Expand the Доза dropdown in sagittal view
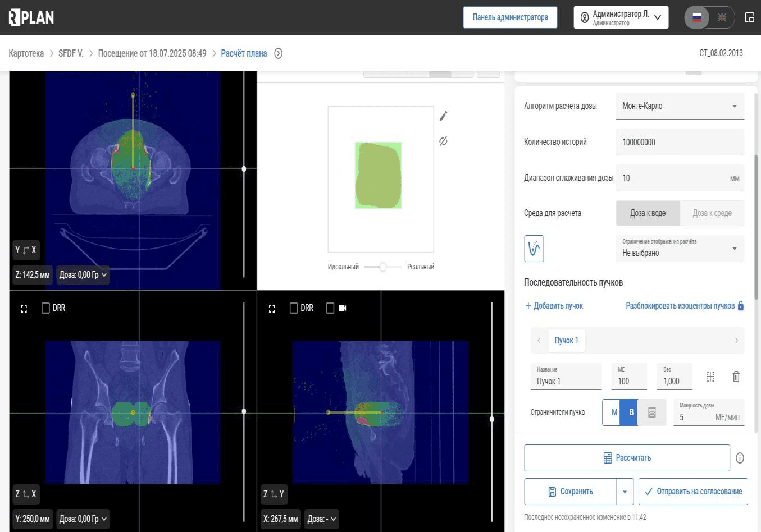761x532 pixels. click(322, 519)
